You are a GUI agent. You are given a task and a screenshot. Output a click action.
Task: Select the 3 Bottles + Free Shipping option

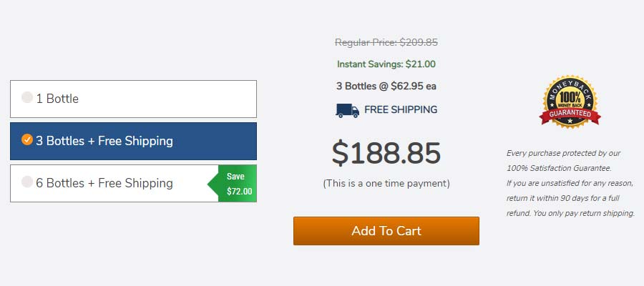(134, 141)
